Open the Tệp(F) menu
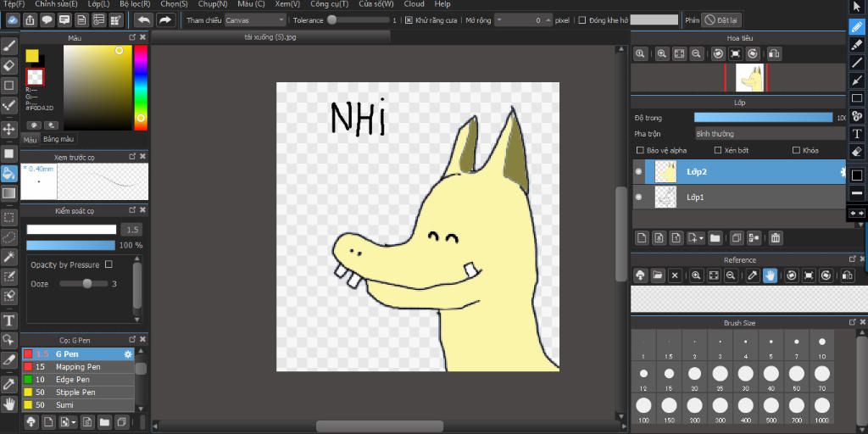Image resolution: width=868 pixels, height=434 pixels. [14, 4]
